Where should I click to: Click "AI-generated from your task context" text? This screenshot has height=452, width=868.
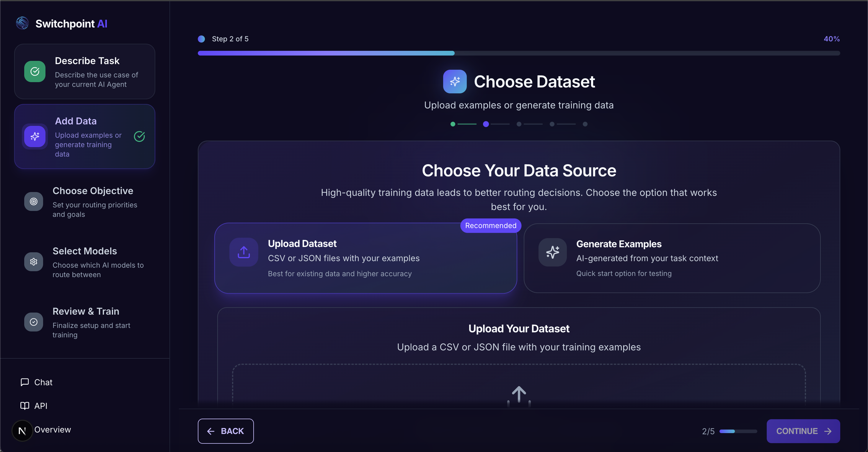tap(647, 258)
